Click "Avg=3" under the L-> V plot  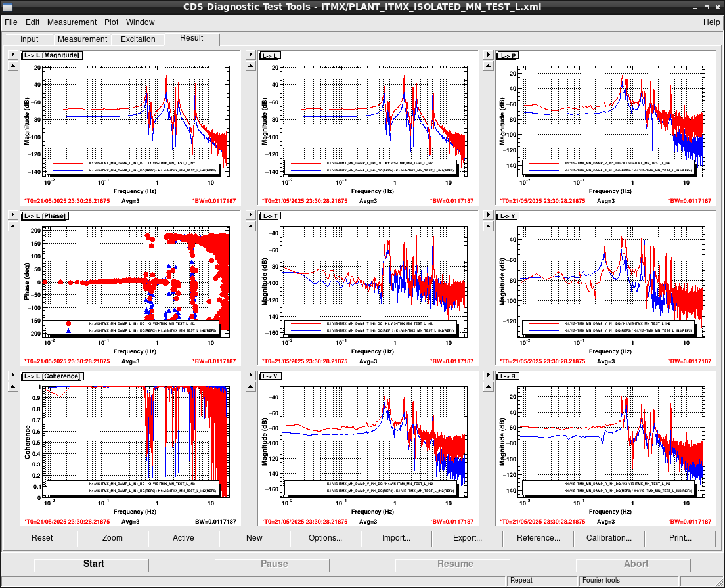pyautogui.click(x=368, y=522)
